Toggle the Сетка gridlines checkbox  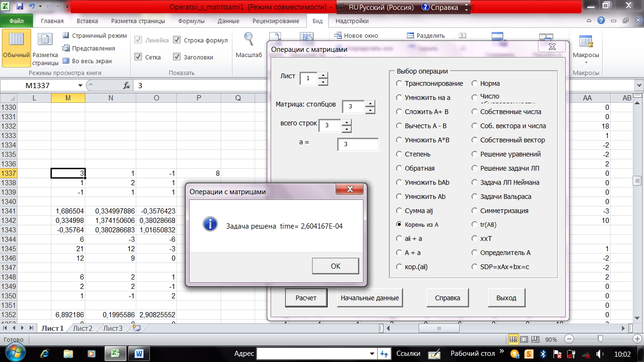(x=138, y=57)
